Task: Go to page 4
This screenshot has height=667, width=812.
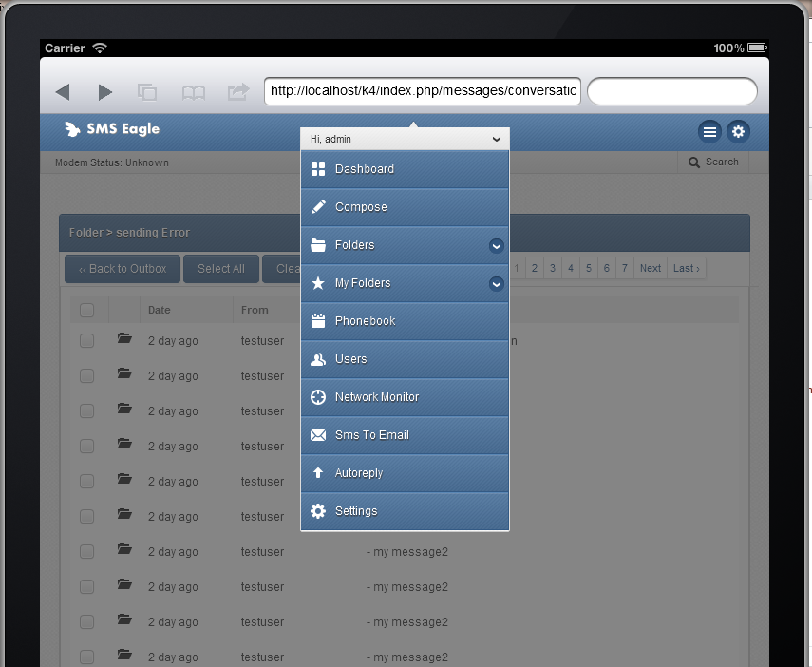Action: click(571, 268)
